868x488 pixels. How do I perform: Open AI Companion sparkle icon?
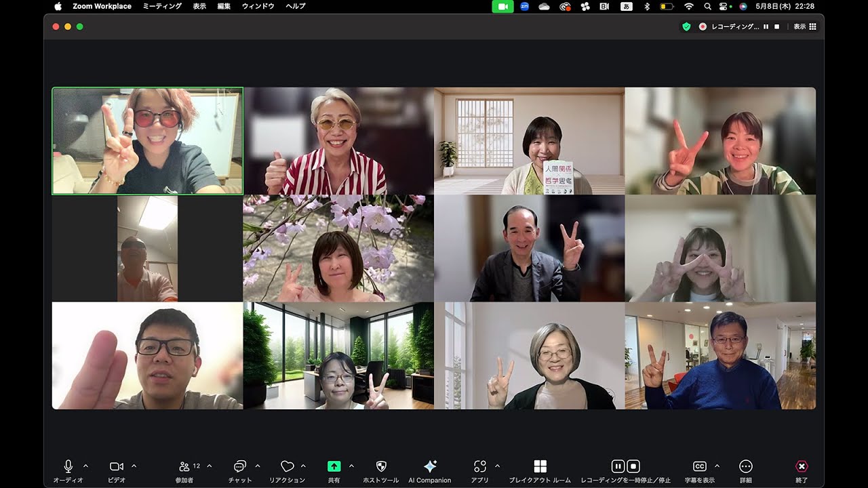(x=429, y=466)
